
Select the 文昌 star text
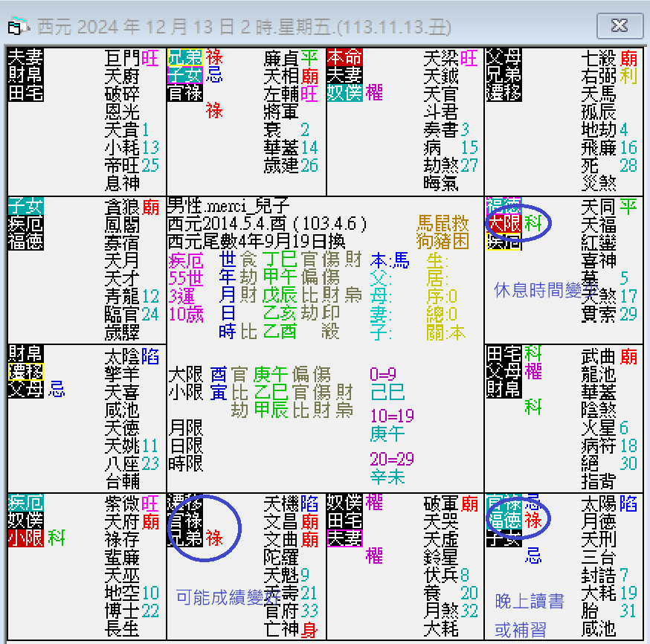[x=281, y=522]
